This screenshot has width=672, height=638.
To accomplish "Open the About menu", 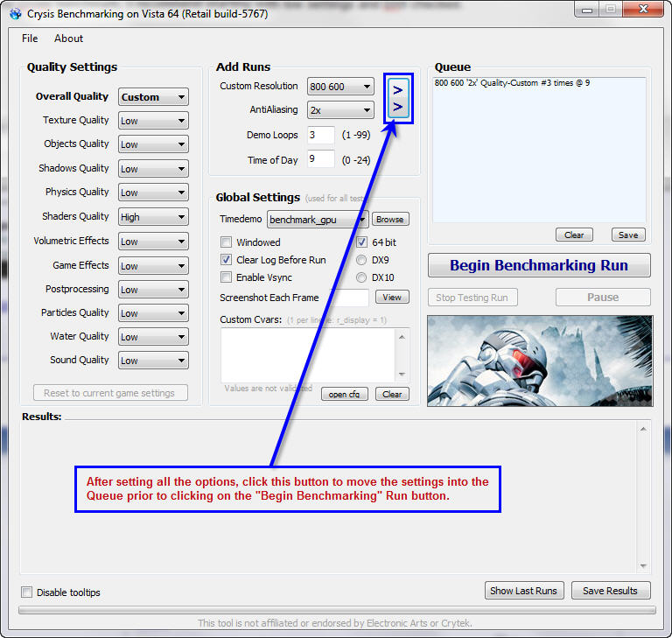I will (68, 39).
